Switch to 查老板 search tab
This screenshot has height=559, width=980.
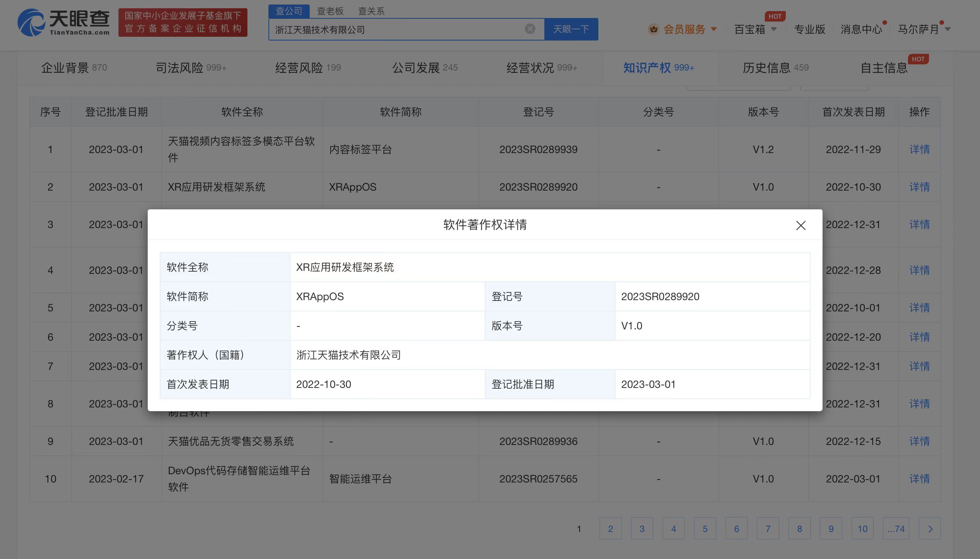point(330,11)
